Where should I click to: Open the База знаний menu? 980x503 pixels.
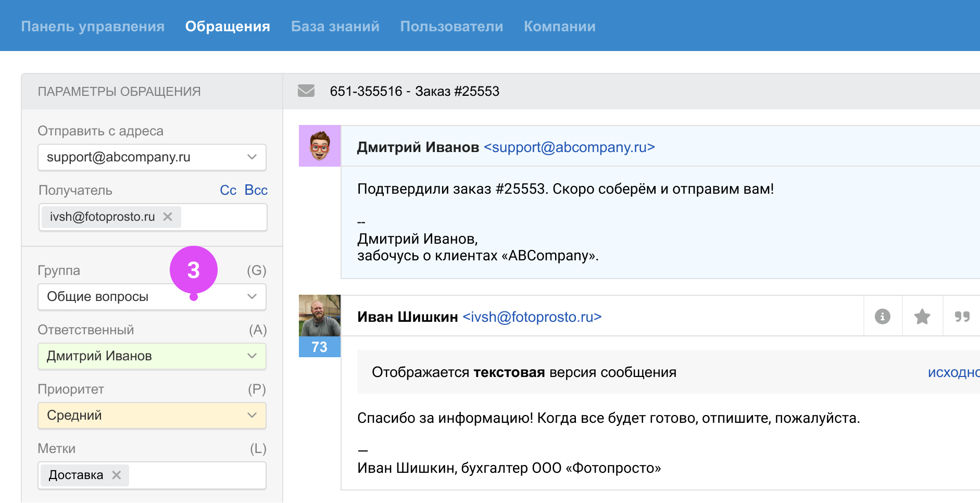[335, 27]
